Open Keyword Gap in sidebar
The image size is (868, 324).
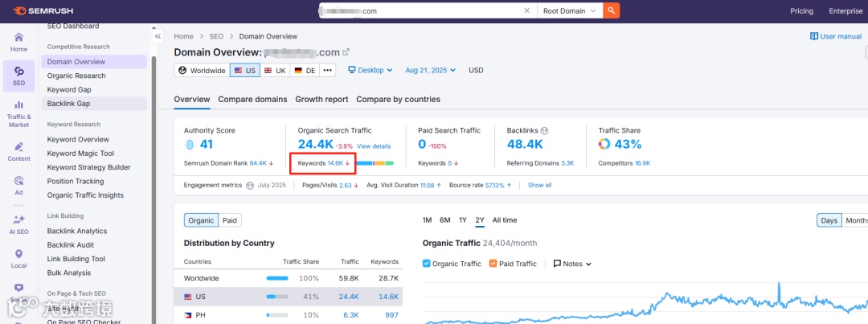69,90
